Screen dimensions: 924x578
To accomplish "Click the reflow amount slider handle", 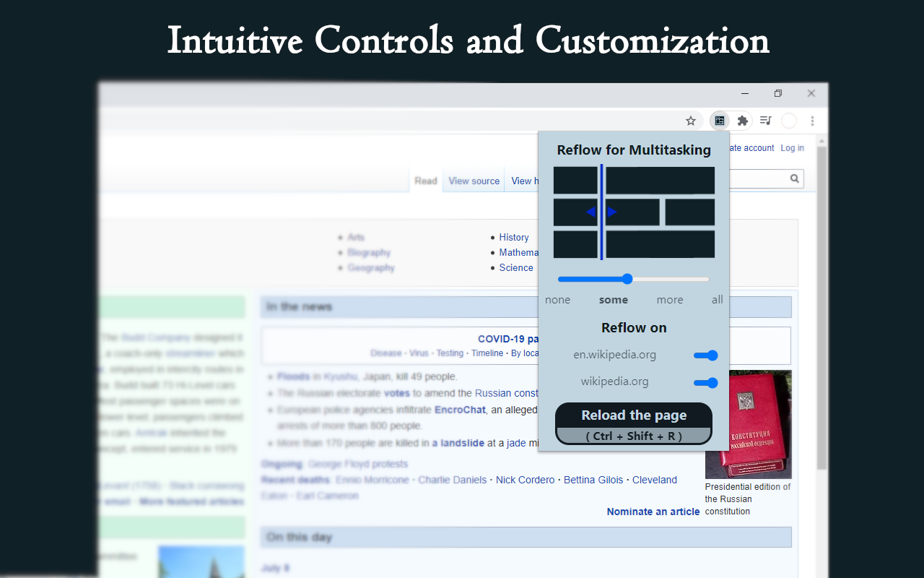I will (627, 279).
